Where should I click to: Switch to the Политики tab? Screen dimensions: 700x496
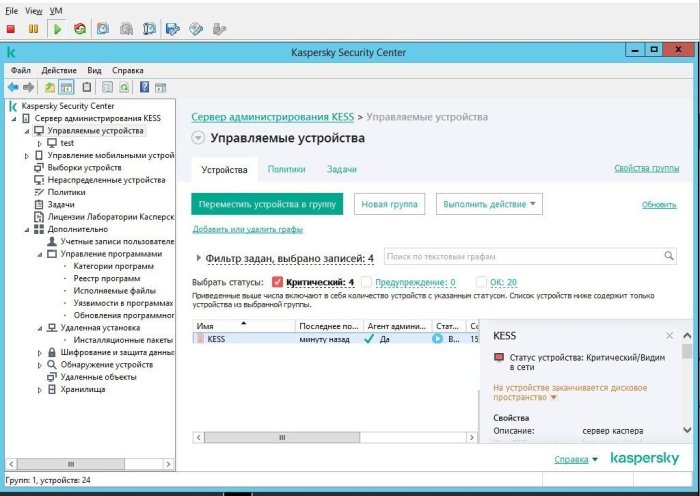pyautogui.click(x=287, y=169)
